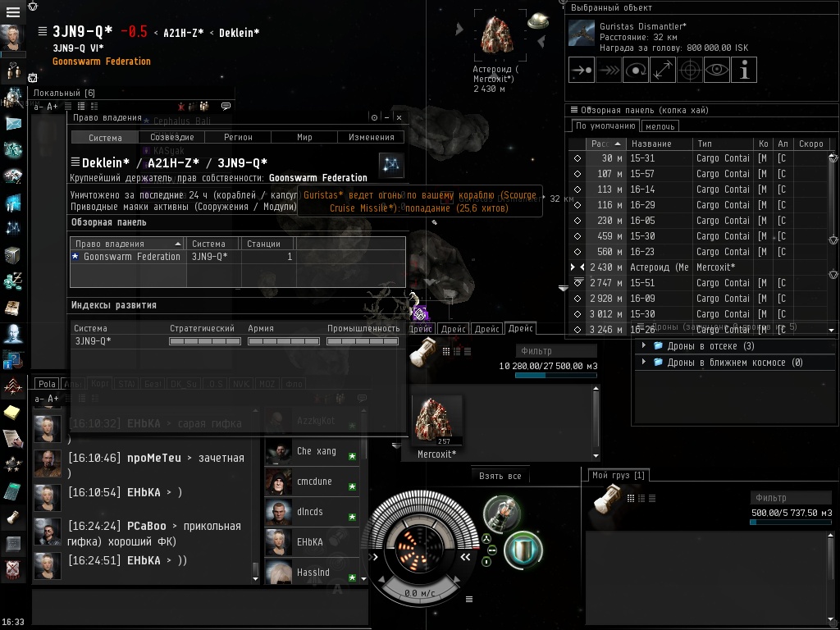The width and height of the screenshot is (840, 630).
Task: Click the 'Goonswarm Federation' row in the sovereignty table
Action: pyautogui.click(x=237, y=257)
